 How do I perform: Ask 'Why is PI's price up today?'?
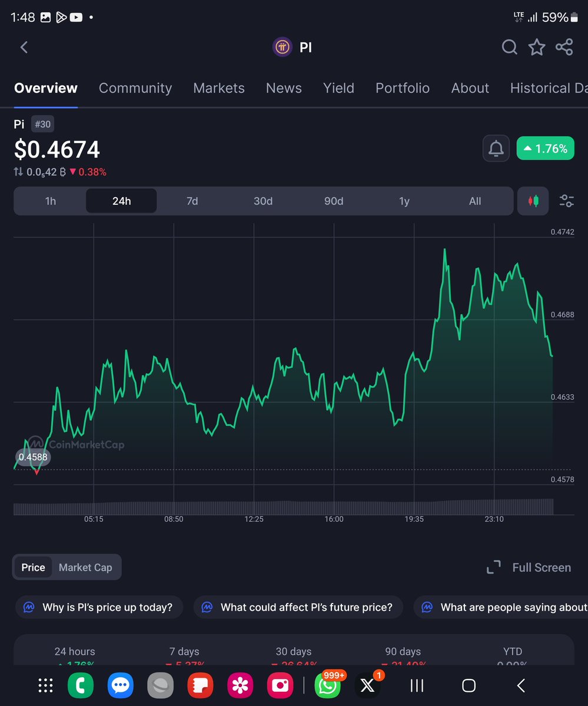tap(99, 607)
